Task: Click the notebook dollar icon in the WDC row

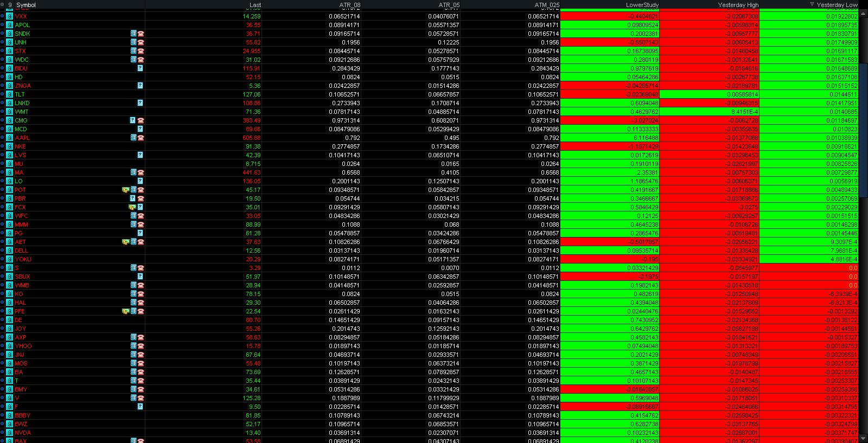Action: pyautogui.click(x=133, y=60)
